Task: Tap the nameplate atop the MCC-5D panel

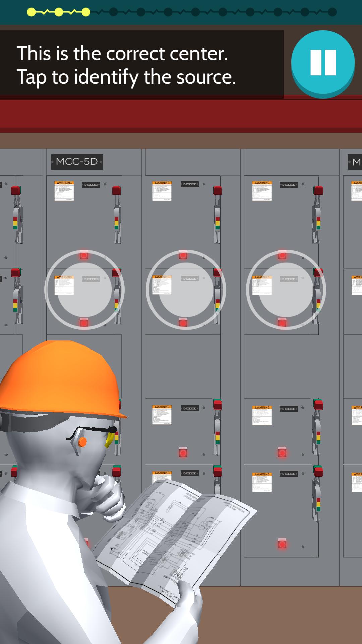Action: coord(91,185)
